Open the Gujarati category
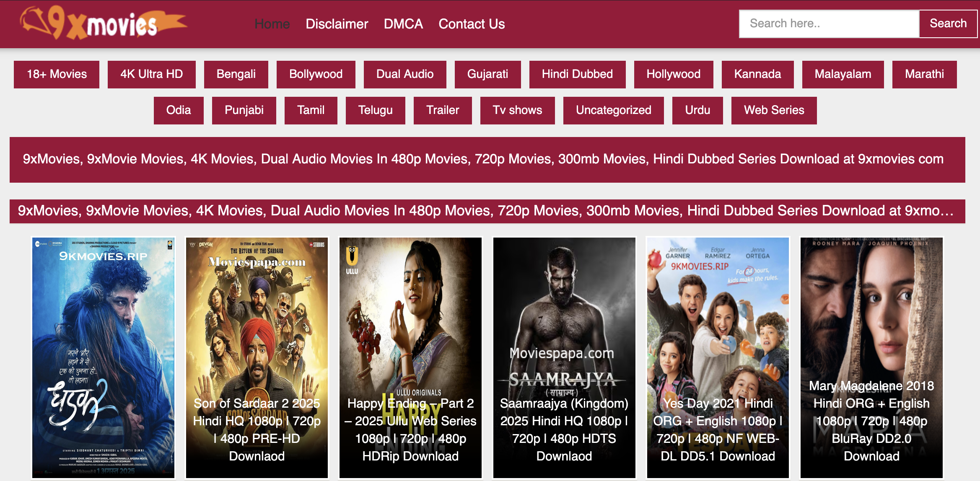980x481 pixels. (488, 74)
